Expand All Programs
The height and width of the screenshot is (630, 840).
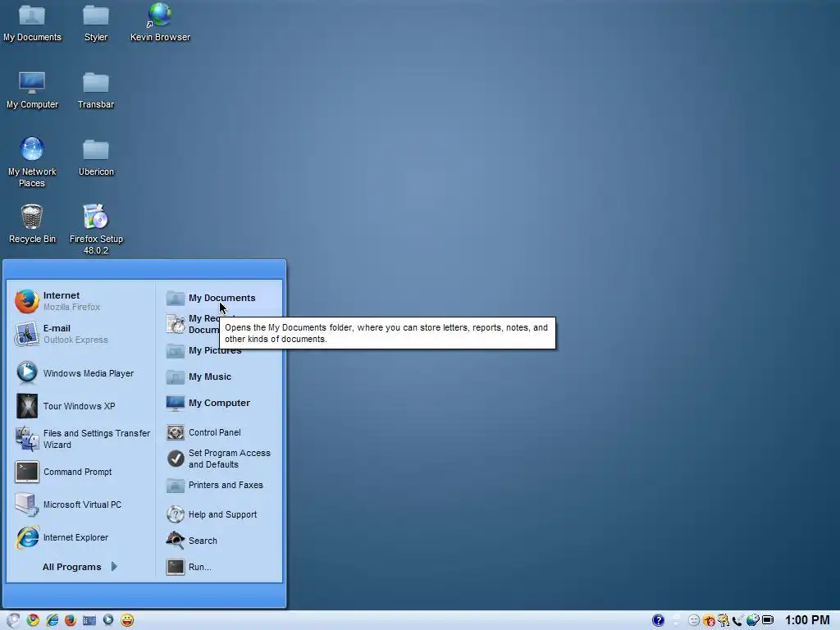(80, 567)
